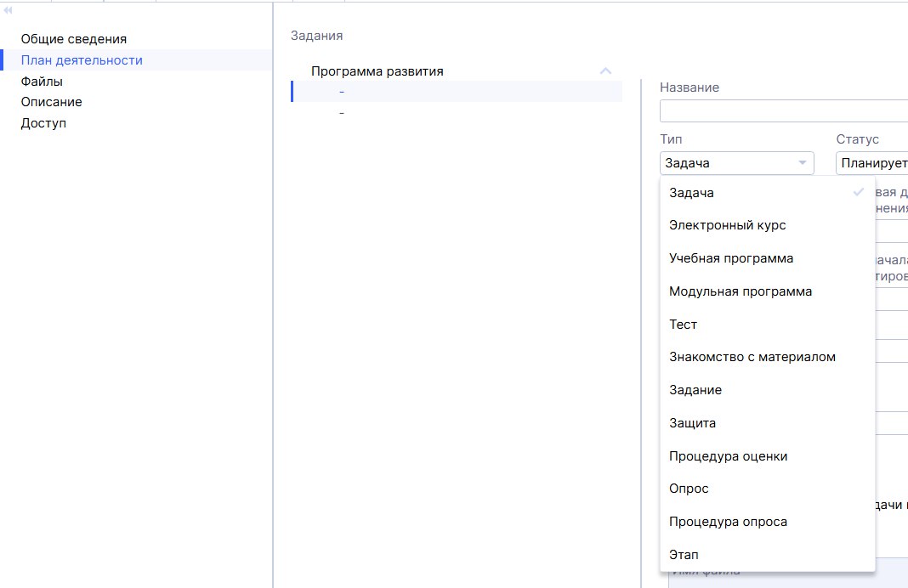
Task: Select Процедура оценки from dropdown
Action: pyautogui.click(x=728, y=456)
